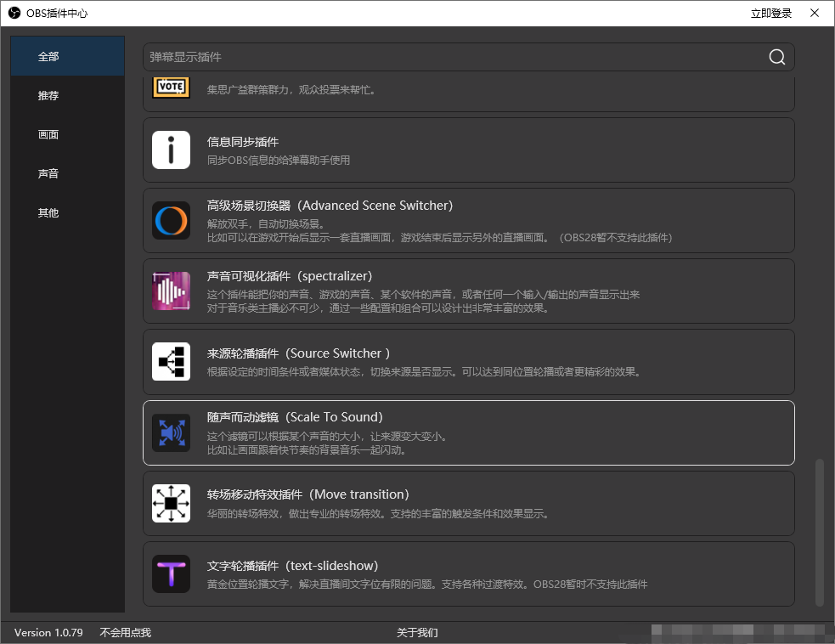Viewport: 835px width, 644px height.
Task: Open 转场移动特效插件 (Move transition) title
Action: pyautogui.click(x=307, y=494)
